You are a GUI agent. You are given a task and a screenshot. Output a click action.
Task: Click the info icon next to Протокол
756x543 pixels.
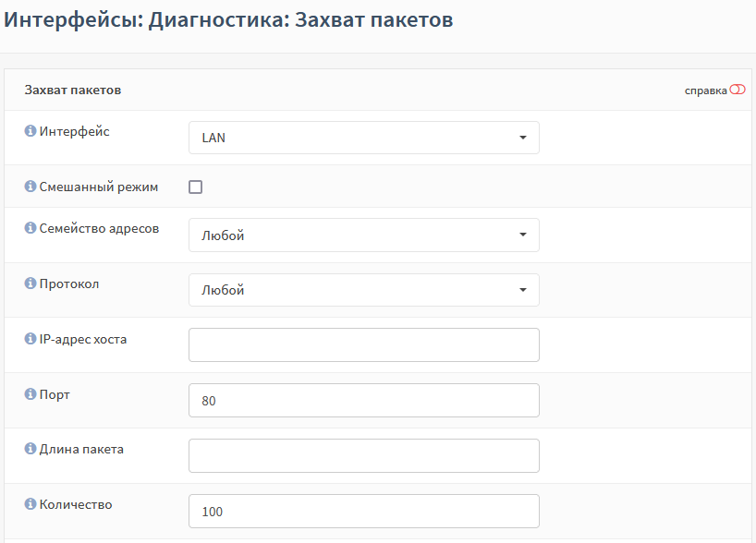click(30, 284)
